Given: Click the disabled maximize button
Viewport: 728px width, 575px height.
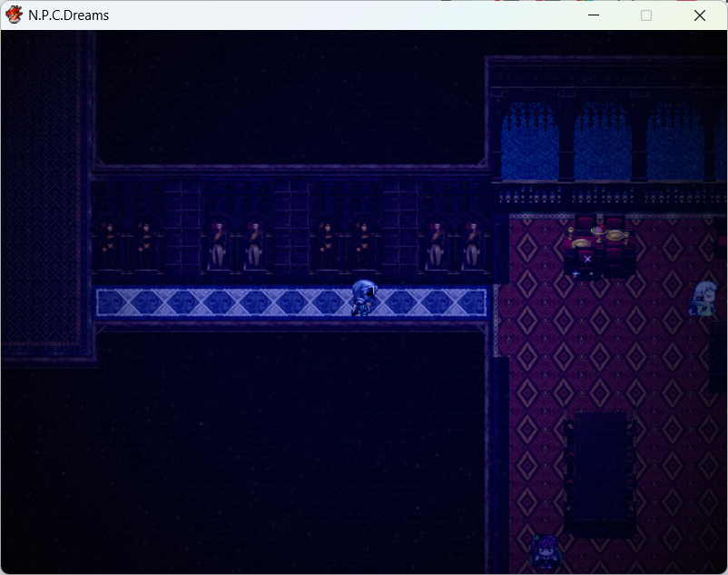Looking at the screenshot, I should pos(645,15).
